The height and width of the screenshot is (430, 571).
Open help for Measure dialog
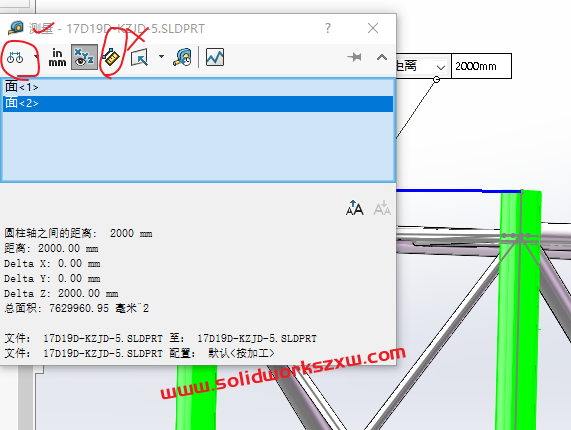[328, 28]
